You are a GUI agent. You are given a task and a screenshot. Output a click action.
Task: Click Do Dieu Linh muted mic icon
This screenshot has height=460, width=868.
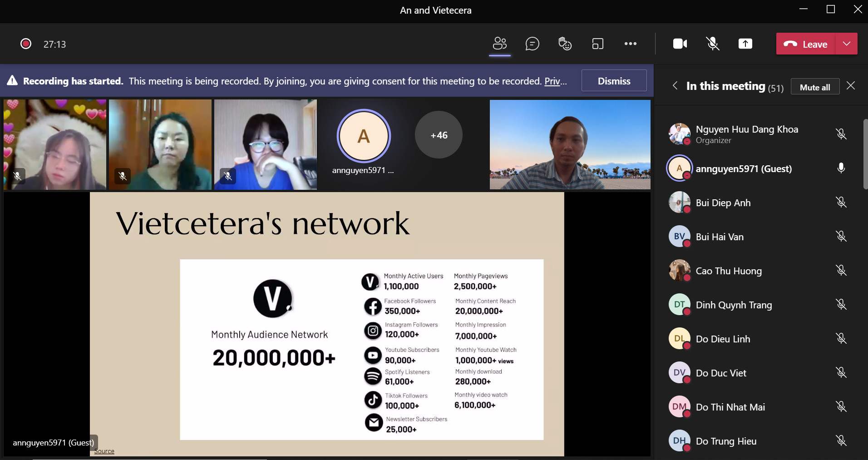(841, 338)
